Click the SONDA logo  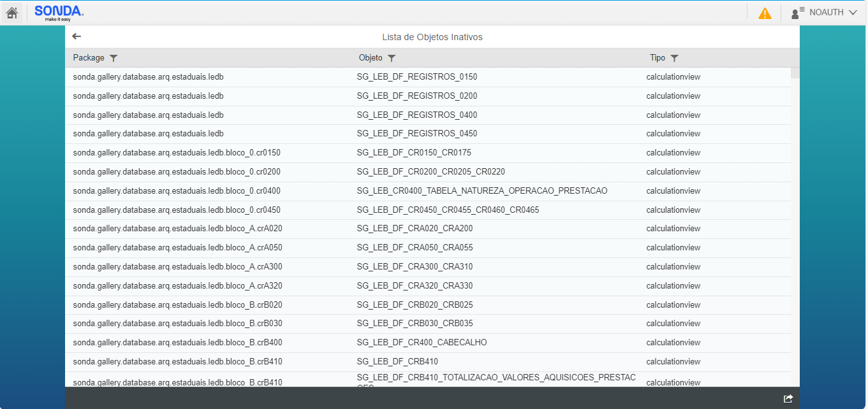pyautogui.click(x=59, y=13)
